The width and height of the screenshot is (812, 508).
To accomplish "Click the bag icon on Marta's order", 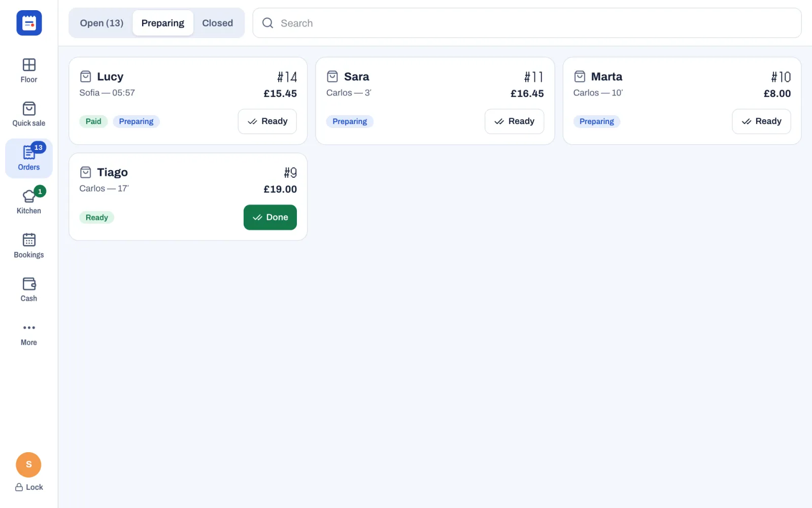I will tap(580, 77).
